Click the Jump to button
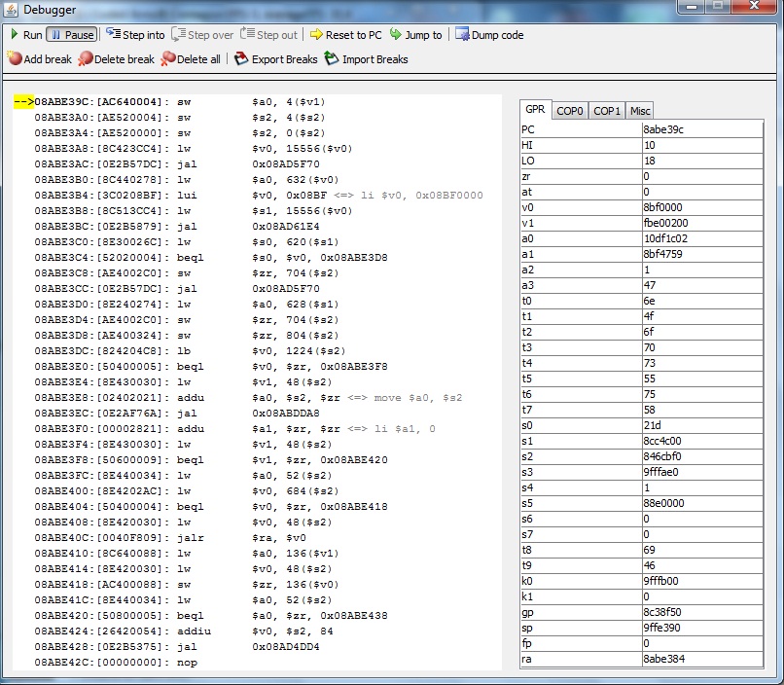This screenshot has height=685, width=784. click(x=415, y=35)
